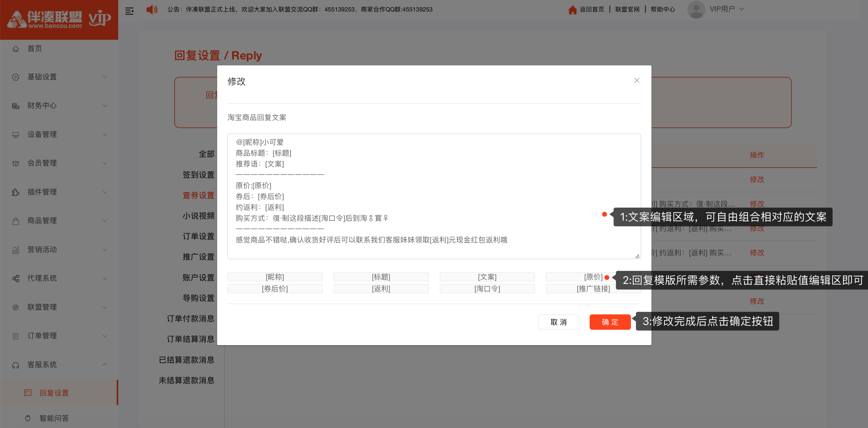Click the 联盟管理 sidebar icon
This screenshot has width=868, height=428.
click(x=15, y=307)
